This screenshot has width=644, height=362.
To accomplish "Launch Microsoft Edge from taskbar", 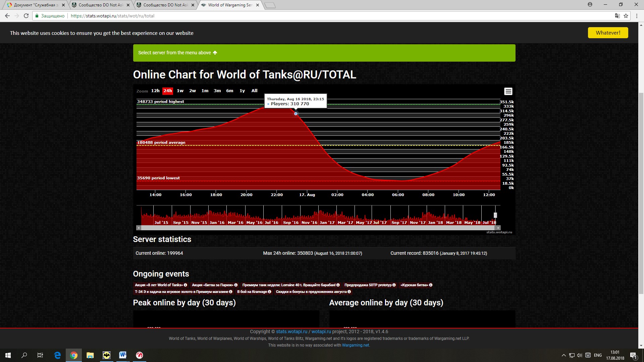I will pyautogui.click(x=57, y=355).
